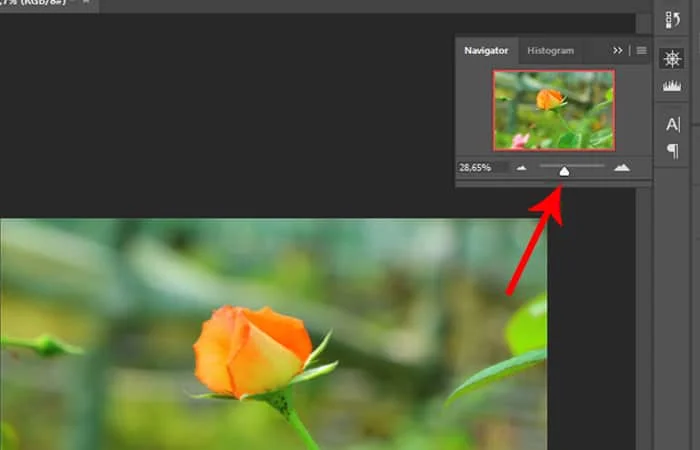
Task: Click the zoom out small mountains icon
Action: (x=521, y=168)
